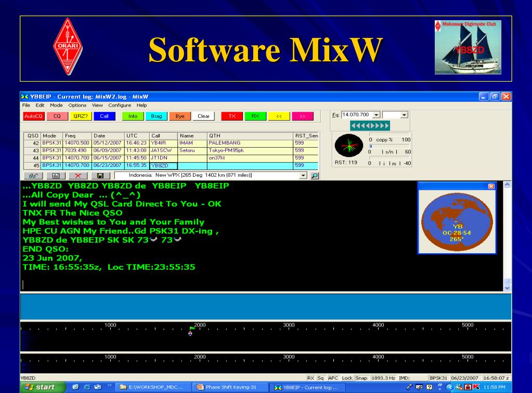Open the View menu
Viewport: 532px width, 393px height.
tap(97, 106)
